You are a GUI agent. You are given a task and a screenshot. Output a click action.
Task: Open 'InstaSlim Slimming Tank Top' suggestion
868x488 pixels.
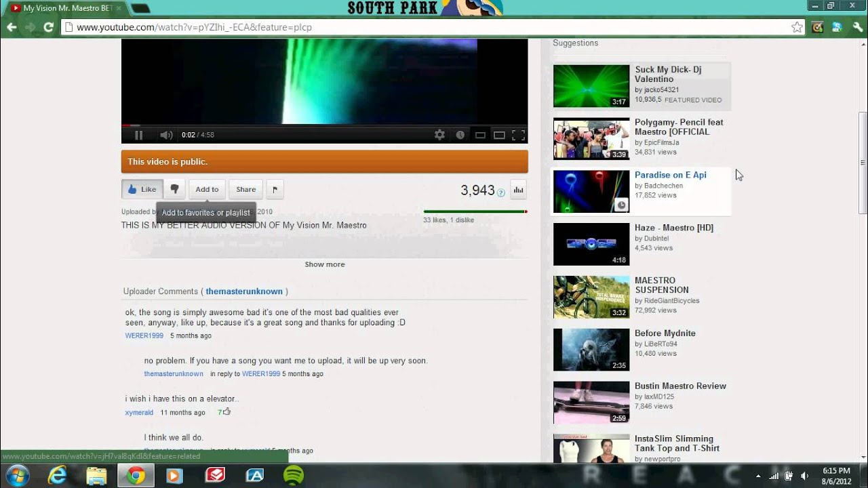677,443
